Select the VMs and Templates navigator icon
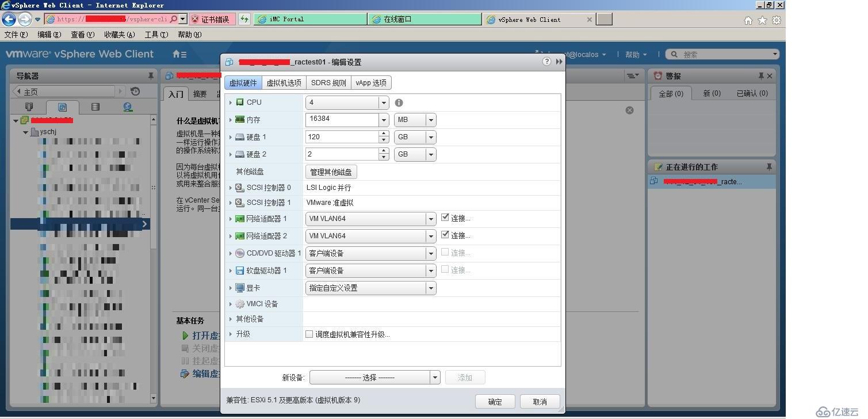Image resolution: width=868 pixels, height=419 pixels. click(62, 107)
